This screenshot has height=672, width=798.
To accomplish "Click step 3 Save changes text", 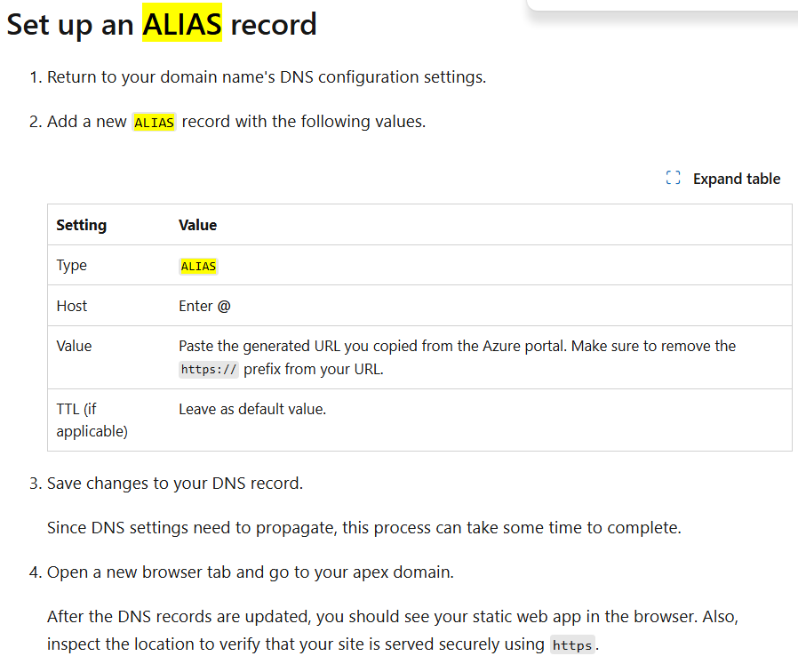I will tap(174, 484).
